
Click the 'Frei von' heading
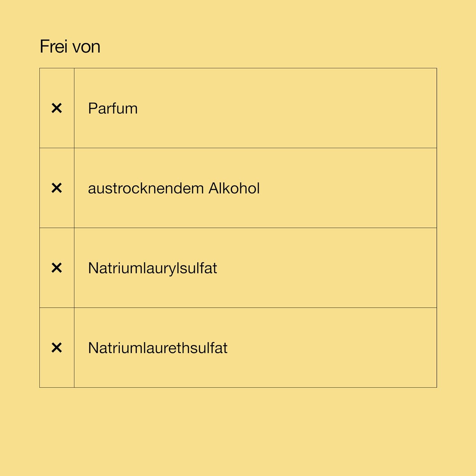[x=70, y=47]
